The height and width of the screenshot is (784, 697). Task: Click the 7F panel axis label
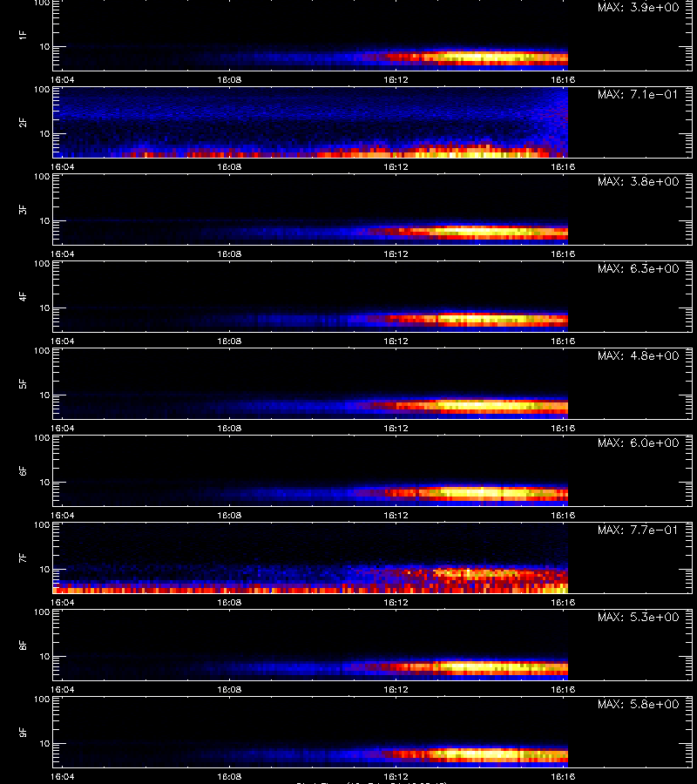[22, 558]
